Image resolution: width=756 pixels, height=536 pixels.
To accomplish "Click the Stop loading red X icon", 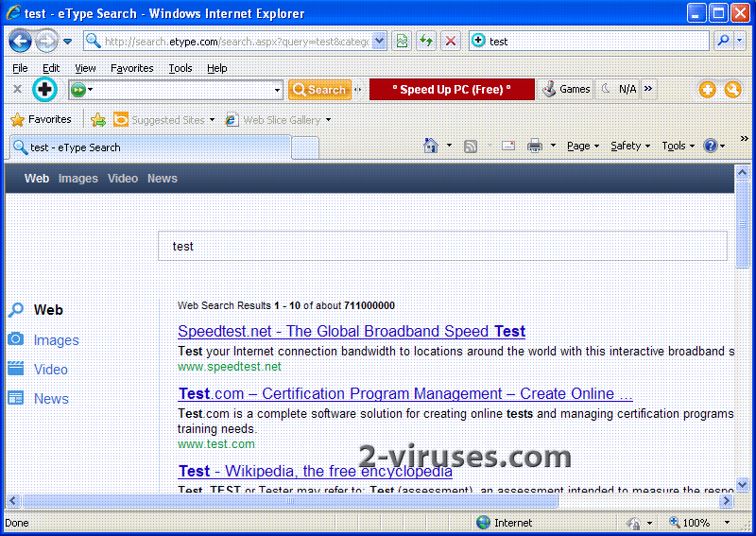I will coord(451,42).
